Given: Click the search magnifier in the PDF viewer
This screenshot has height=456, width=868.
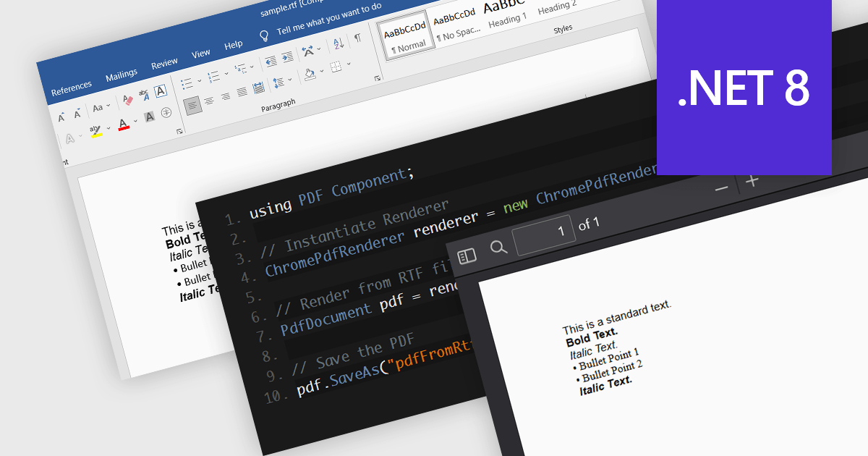Looking at the screenshot, I should [x=498, y=247].
